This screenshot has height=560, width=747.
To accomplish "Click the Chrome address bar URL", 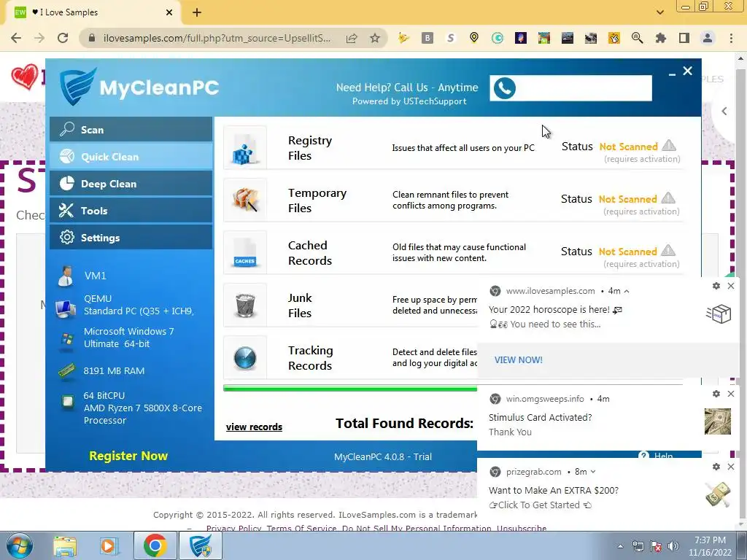I will pos(217,38).
